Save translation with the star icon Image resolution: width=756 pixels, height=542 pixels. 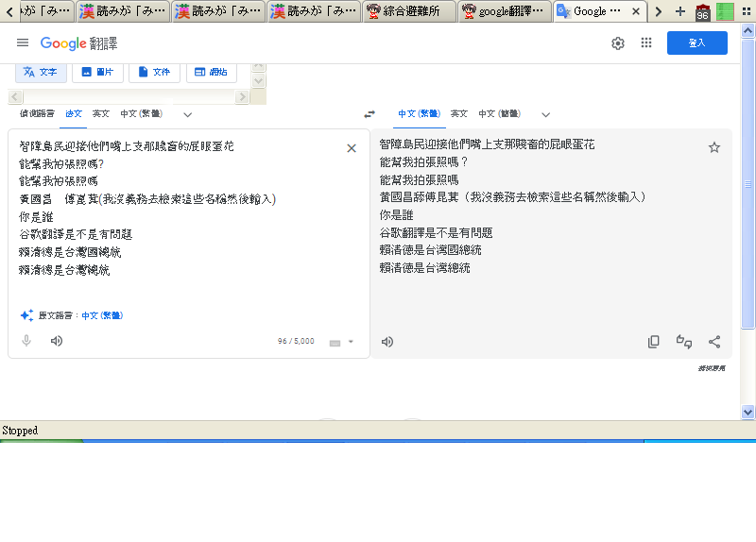[x=714, y=147]
